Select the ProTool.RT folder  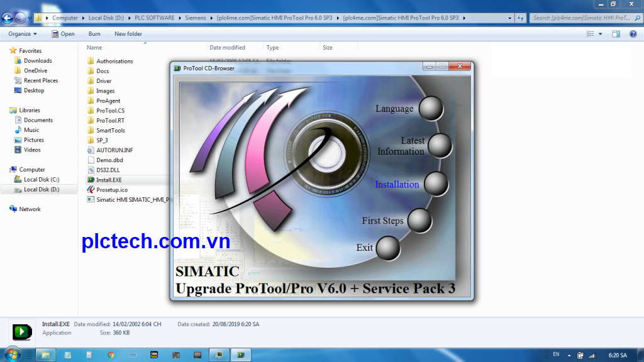tap(106, 120)
